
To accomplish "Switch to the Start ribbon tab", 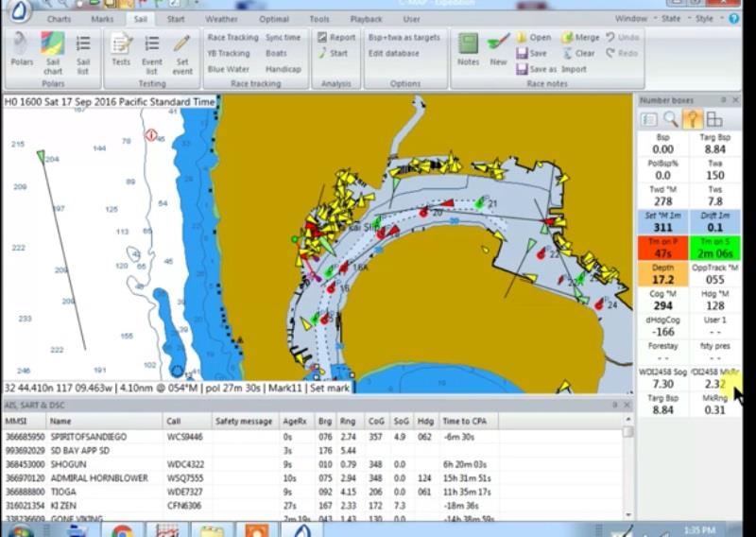I will tap(176, 19).
